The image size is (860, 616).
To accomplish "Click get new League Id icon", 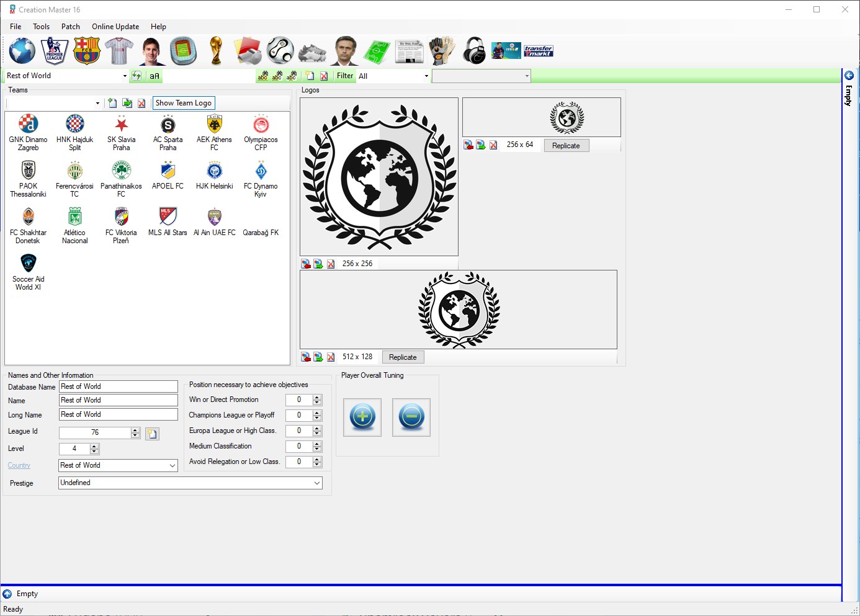I will click(x=152, y=434).
